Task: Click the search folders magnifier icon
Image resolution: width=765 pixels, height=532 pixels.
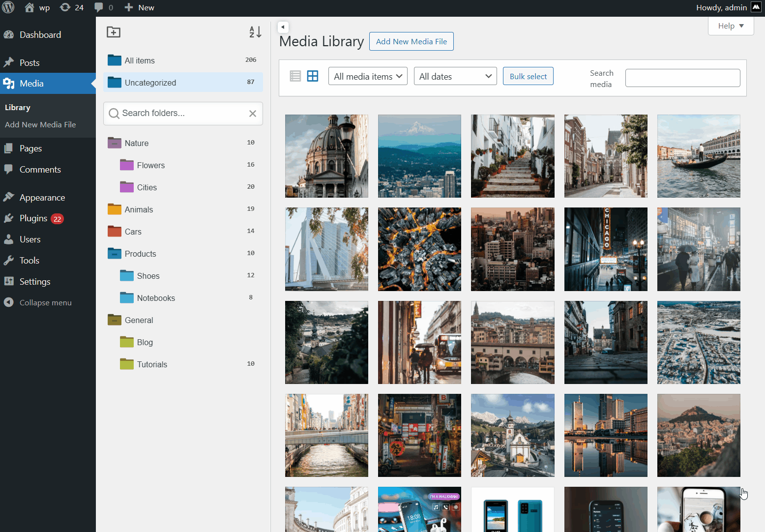Action: pyautogui.click(x=114, y=114)
